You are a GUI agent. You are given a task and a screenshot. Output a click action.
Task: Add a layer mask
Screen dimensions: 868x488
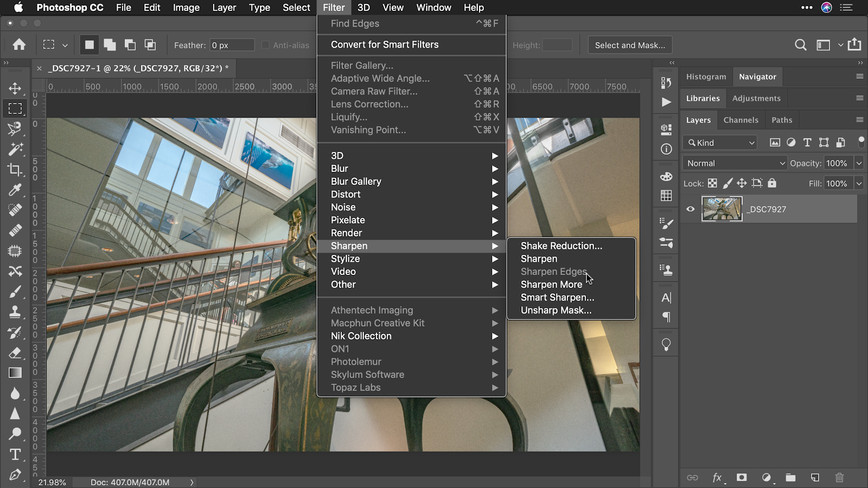(742, 478)
